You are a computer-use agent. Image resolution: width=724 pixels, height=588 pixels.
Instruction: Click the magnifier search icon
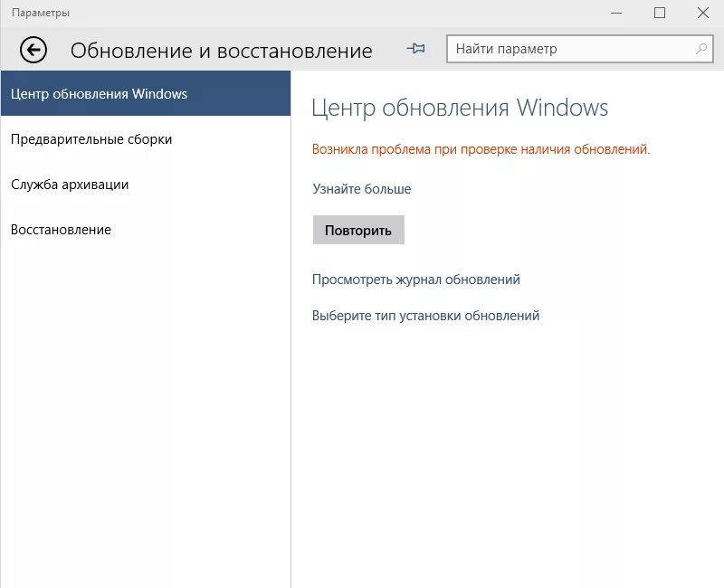pyautogui.click(x=700, y=49)
